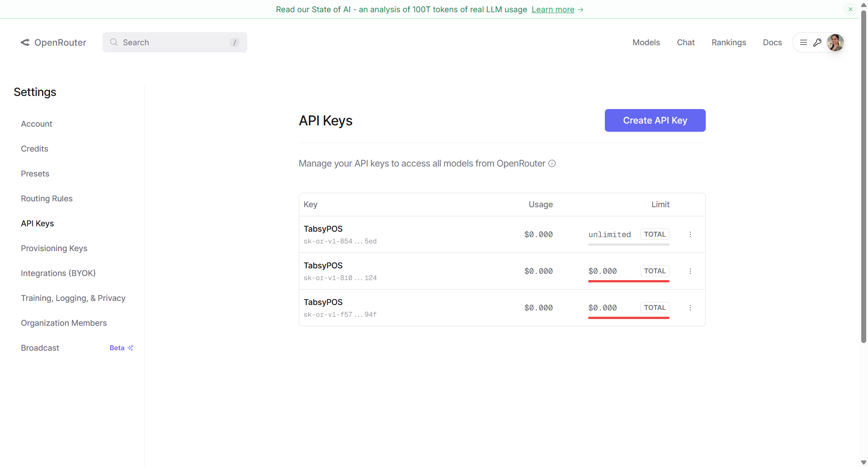
Task: Open the Routing Rules section
Action: pyautogui.click(x=47, y=199)
